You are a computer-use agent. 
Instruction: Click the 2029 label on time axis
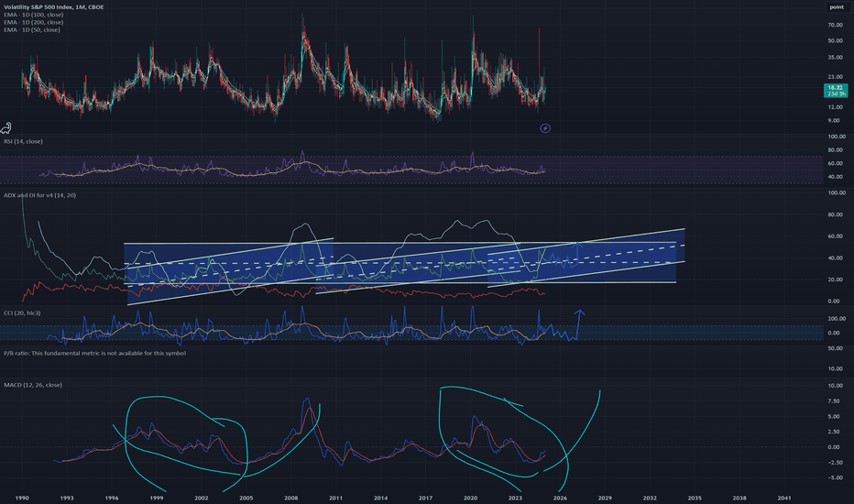tap(605, 498)
